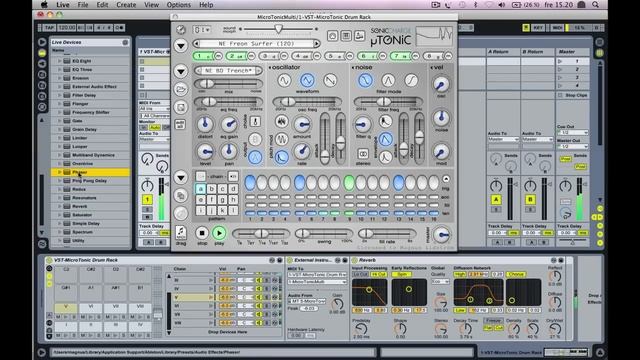Open the Help menu
Image resolution: width=640 pixels, height=360 pixels.
coord(206,5)
